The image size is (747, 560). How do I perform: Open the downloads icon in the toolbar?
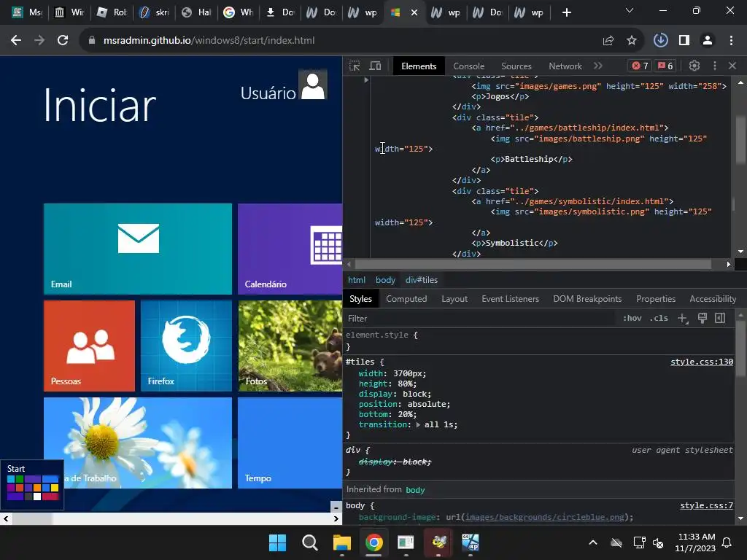pos(660,41)
